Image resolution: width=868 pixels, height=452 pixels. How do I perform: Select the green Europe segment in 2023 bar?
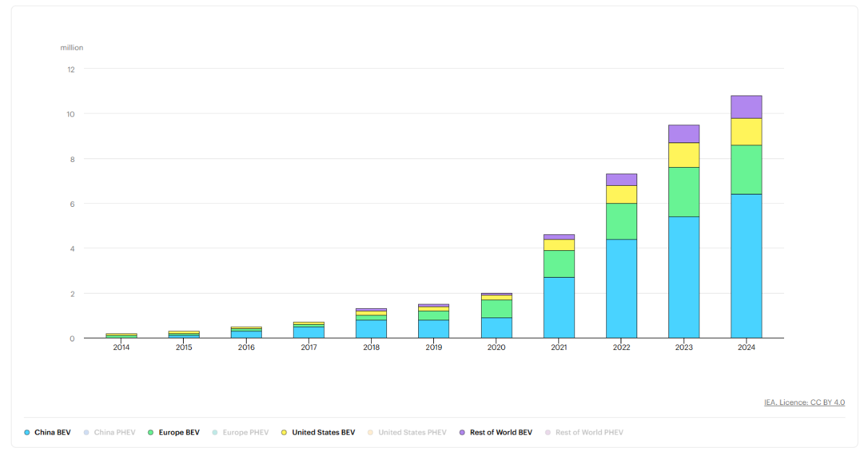684,192
